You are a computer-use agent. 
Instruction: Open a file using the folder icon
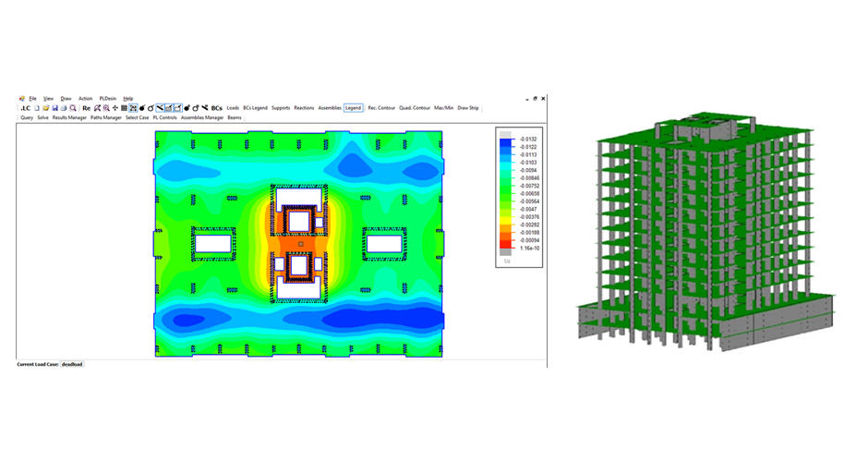point(46,108)
